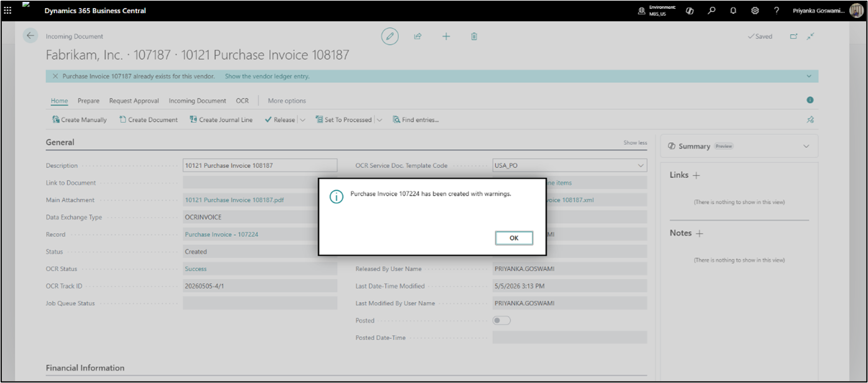Click the delete trash can icon
This screenshot has height=383, width=868.
[x=474, y=36]
